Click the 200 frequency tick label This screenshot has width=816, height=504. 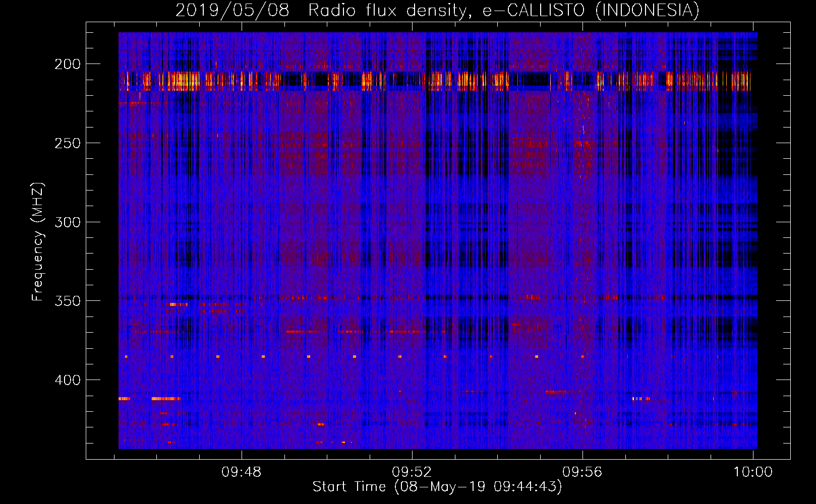pos(68,64)
